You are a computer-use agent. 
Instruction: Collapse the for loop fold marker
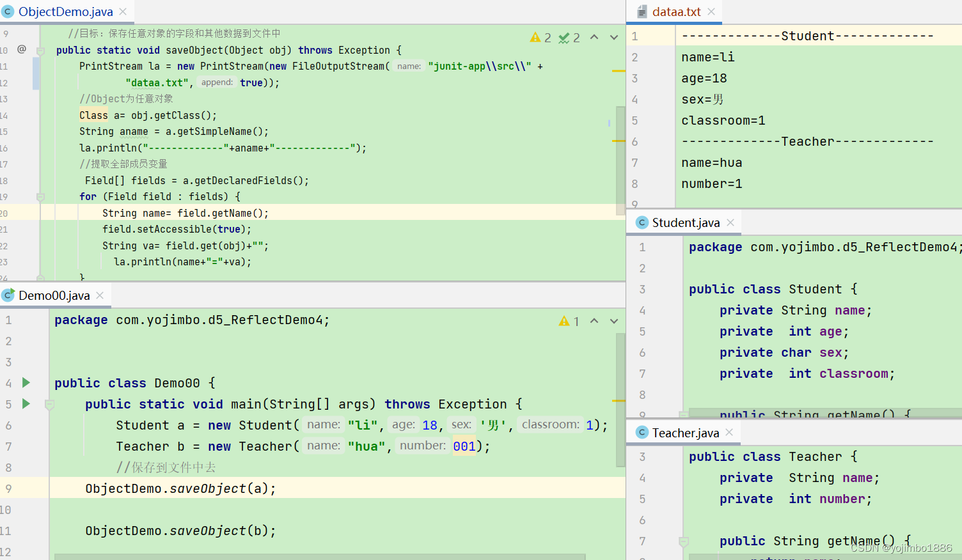pyautogui.click(x=40, y=197)
